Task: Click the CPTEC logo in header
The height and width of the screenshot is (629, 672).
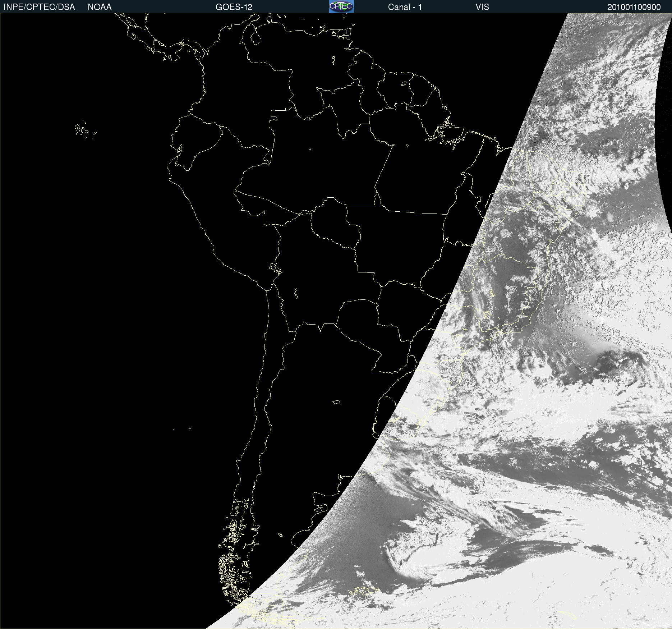Action: [x=341, y=6]
